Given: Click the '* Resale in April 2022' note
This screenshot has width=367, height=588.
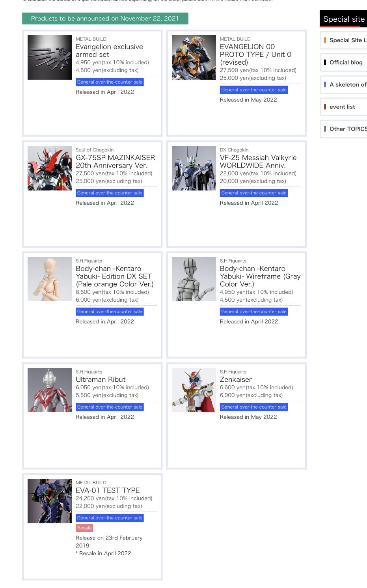Looking at the screenshot, I should (103, 554).
